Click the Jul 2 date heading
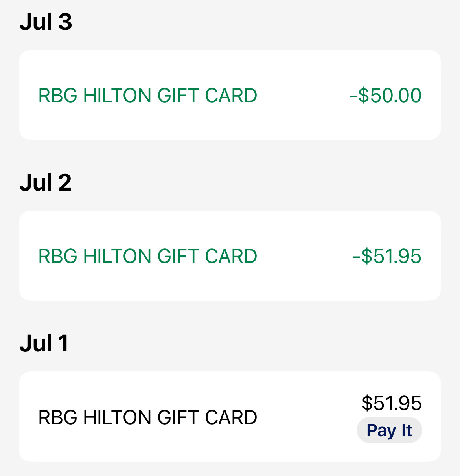 pos(46,182)
